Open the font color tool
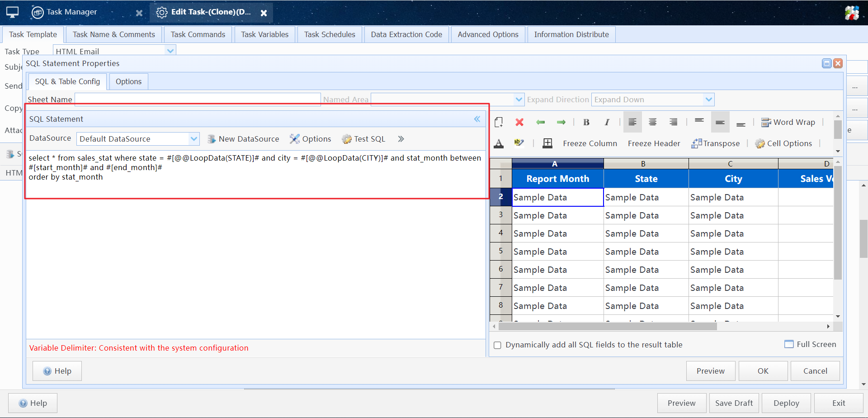 (499, 143)
